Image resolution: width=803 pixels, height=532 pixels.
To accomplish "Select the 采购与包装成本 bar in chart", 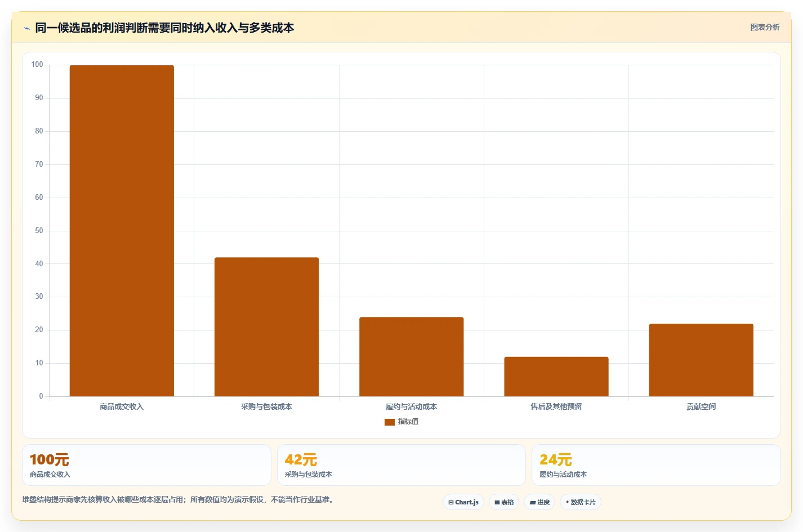I will tap(266, 327).
